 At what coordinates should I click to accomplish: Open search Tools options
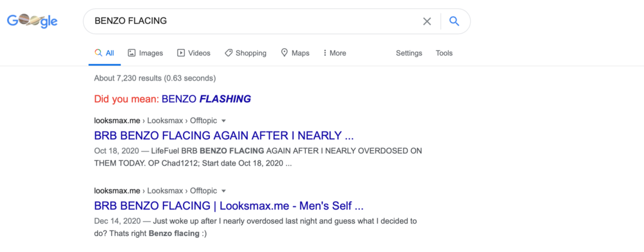coord(444,53)
